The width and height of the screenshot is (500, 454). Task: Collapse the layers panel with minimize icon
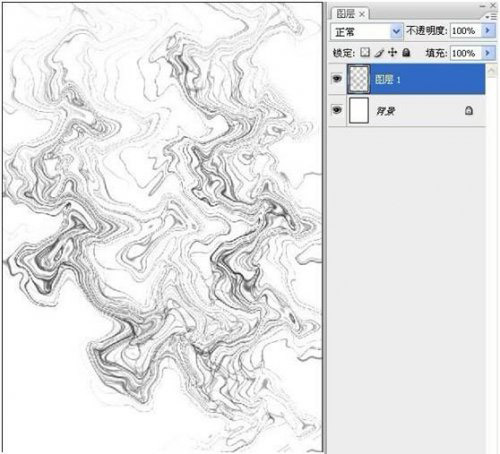pyautogui.click(x=482, y=6)
